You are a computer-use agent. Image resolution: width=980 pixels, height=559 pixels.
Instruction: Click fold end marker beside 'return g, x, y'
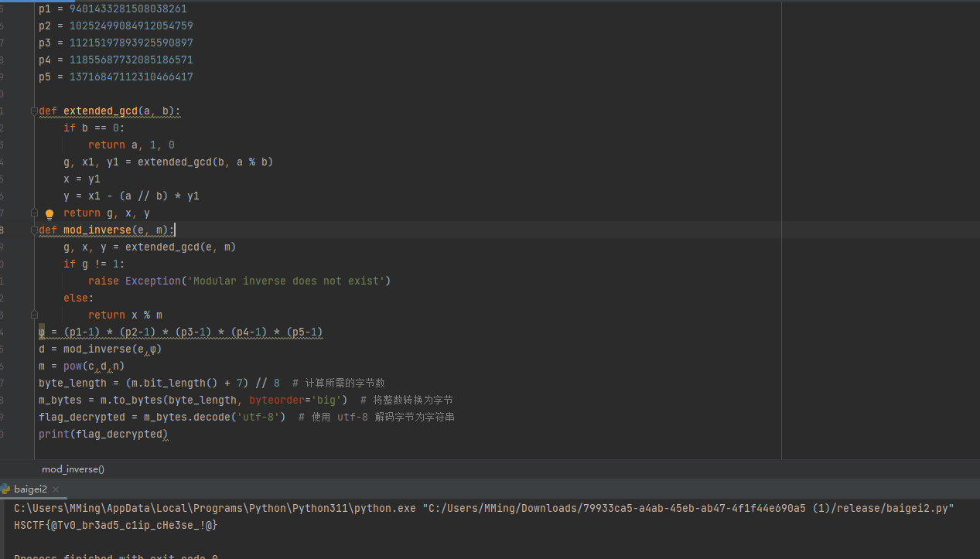(x=34, y=213)
